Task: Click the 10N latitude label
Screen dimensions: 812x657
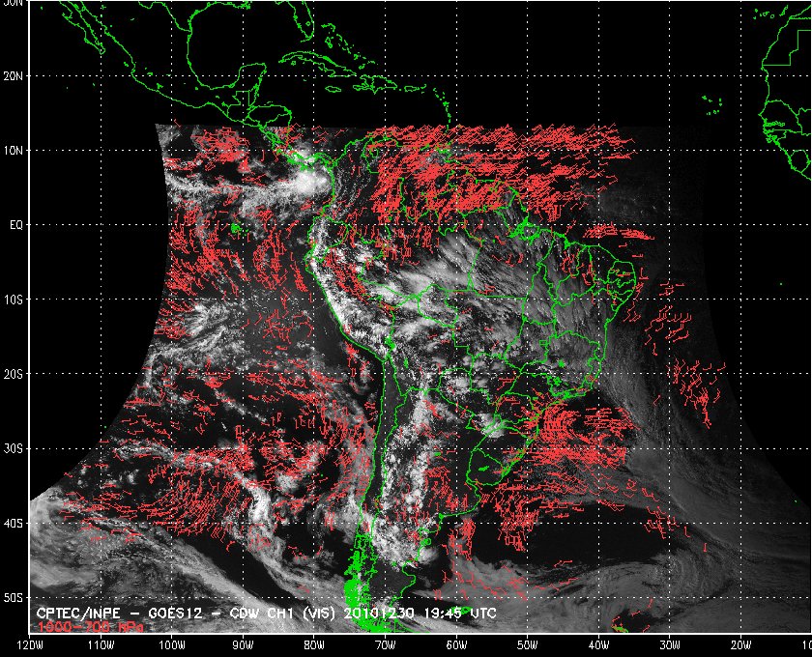Action: click(x=13, y=151)
